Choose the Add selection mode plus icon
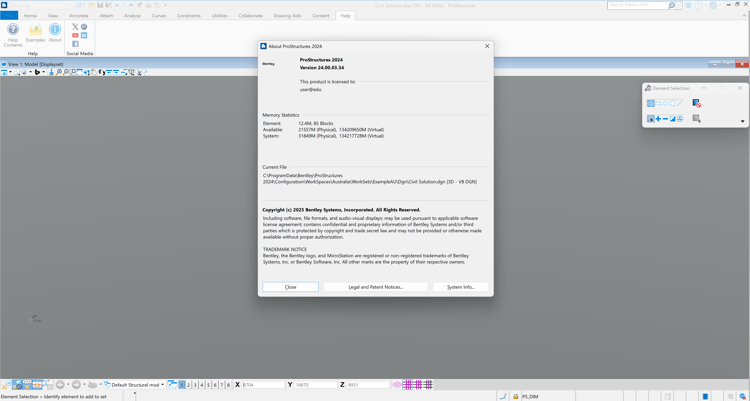 [x=658, y=119]
